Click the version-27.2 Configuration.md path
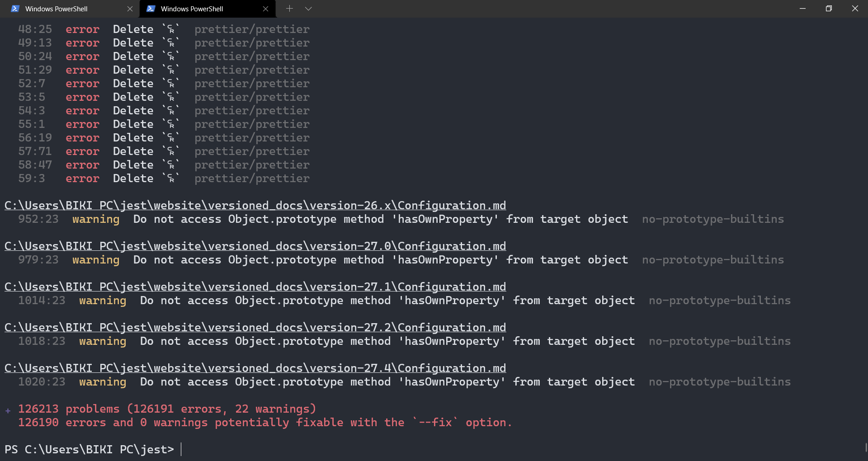This screenshot has width=868, height=461. point(255,327)
